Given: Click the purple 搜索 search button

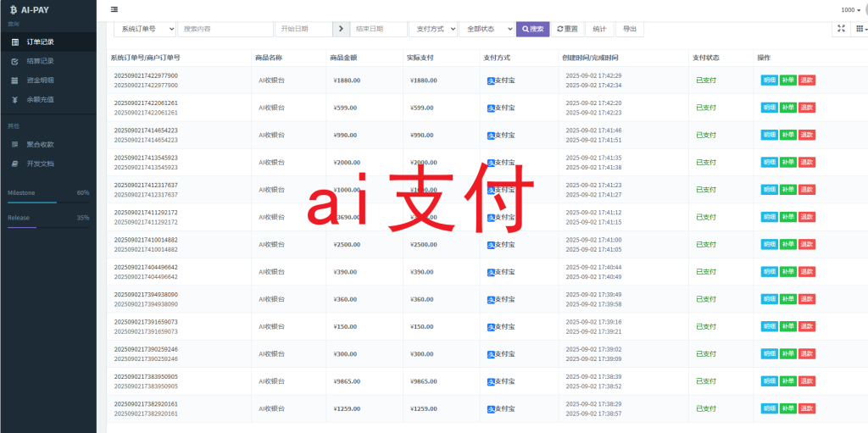Looking at the screenshot, I should pyautogui.click(x=532, y=29).
